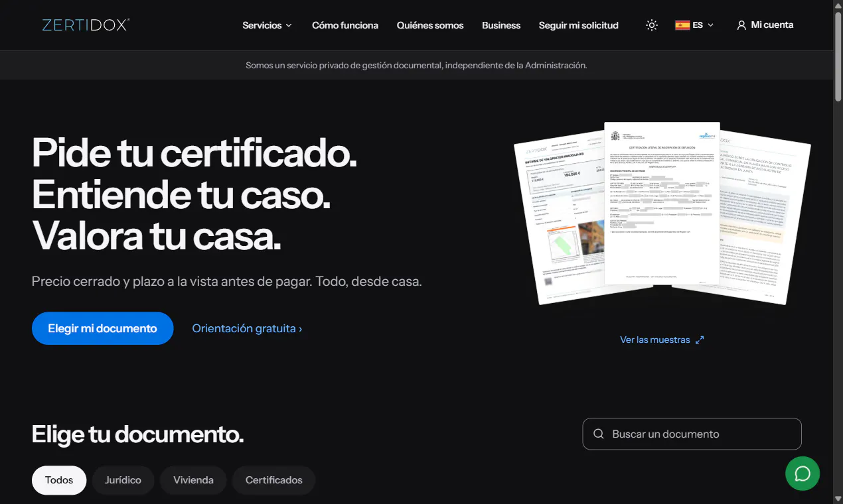Switch to the Vivienda filter
The width and height of the screenshot is (843, 504).
193,480
